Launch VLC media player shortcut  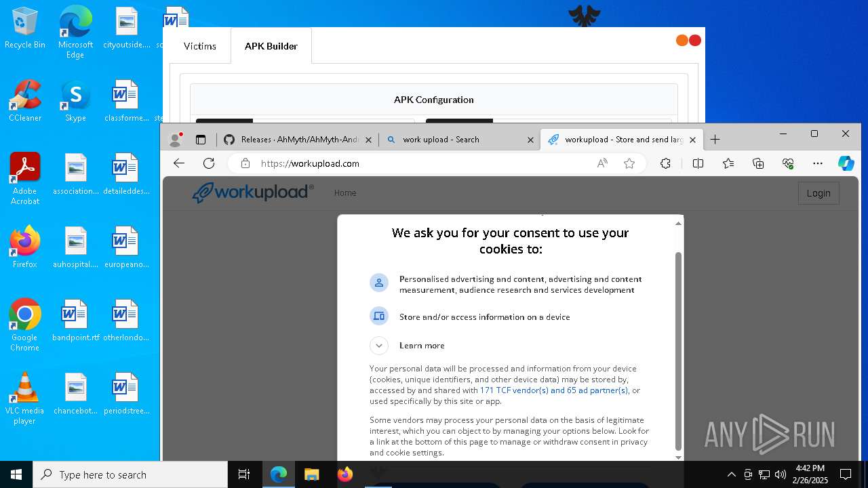point(25,399)
